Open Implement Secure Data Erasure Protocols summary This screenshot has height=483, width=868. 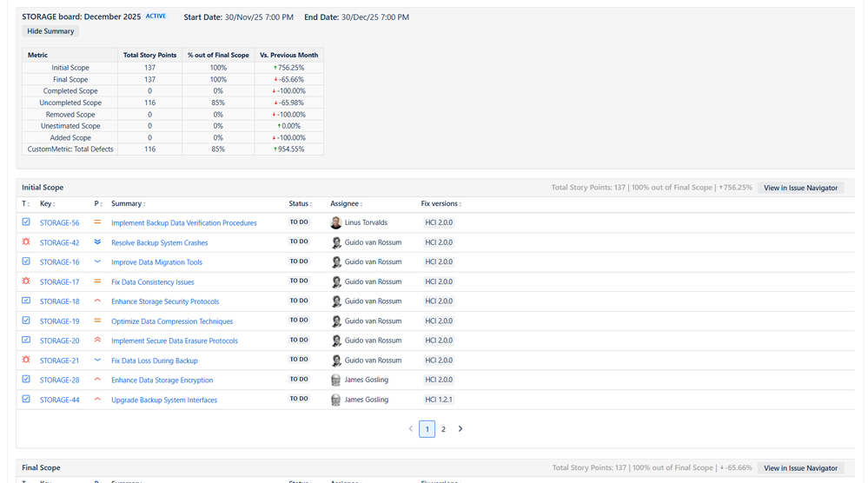point(175,341)
